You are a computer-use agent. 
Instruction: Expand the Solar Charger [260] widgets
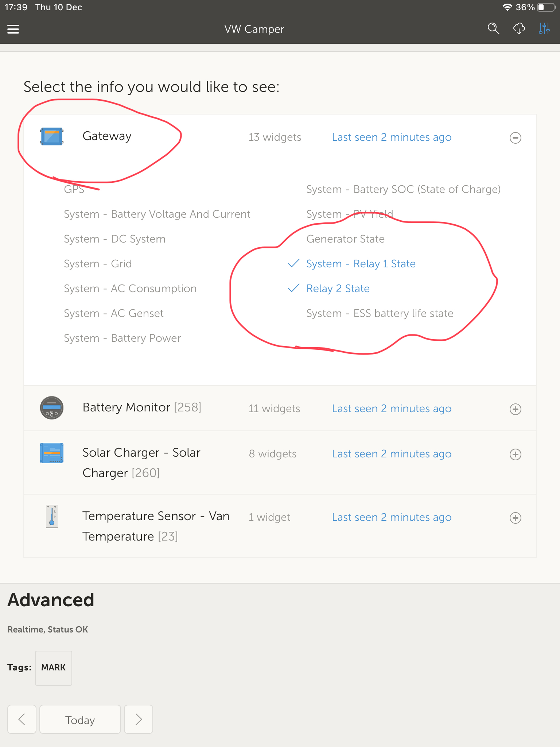(515, 454)
